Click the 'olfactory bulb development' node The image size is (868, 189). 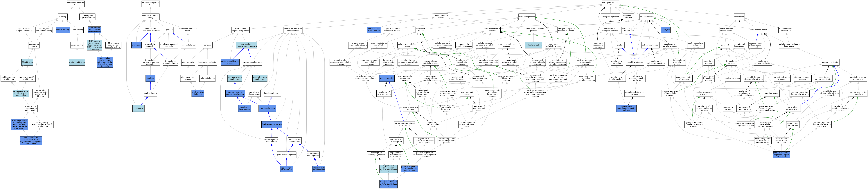point(319,169)
